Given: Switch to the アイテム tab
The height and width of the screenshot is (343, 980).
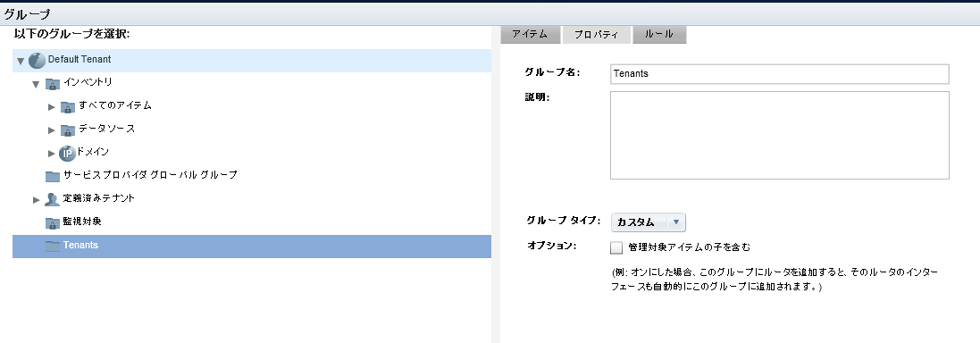Looking at the screenshot, I should [530, 34].
